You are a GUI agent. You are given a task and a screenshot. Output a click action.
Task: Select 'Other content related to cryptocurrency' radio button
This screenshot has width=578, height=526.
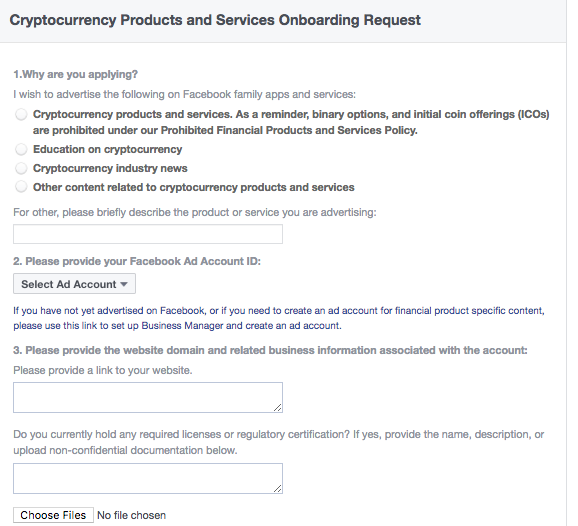click(21, 187)
